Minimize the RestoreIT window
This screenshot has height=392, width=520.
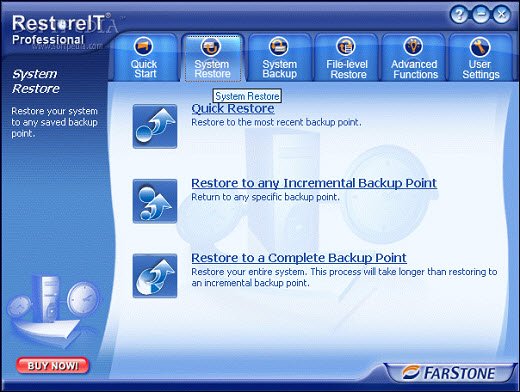point(481,15)
